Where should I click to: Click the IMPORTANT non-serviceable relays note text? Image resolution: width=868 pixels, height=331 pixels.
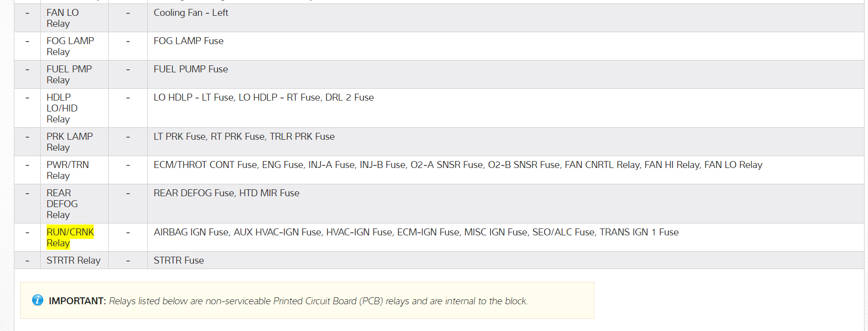(x=318, y=301)
